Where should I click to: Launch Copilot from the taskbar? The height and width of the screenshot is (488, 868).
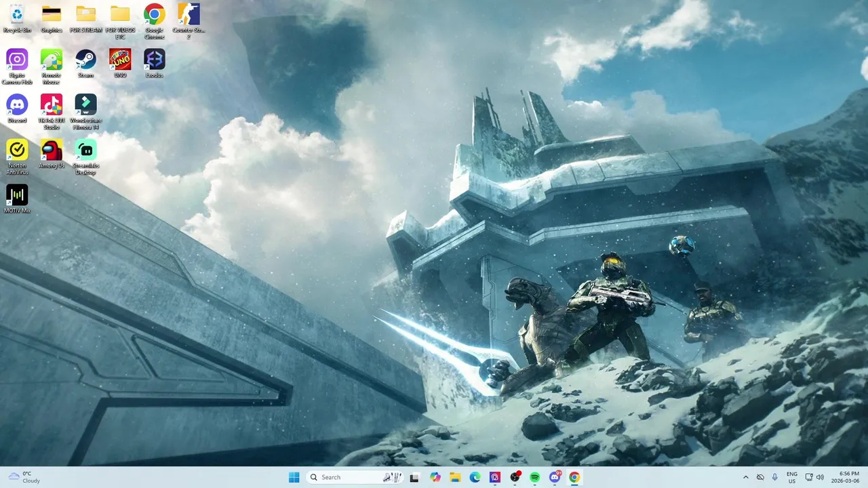pos(435,477)
